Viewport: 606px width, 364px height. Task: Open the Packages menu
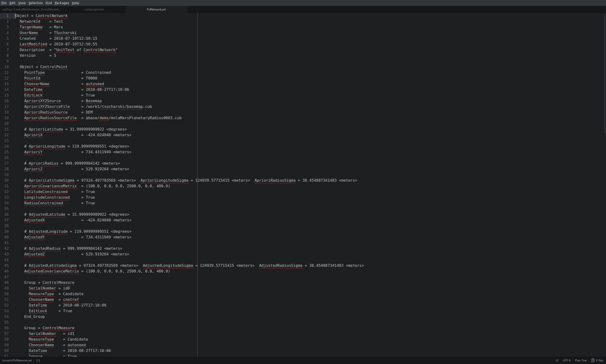[x=62, y=3]
